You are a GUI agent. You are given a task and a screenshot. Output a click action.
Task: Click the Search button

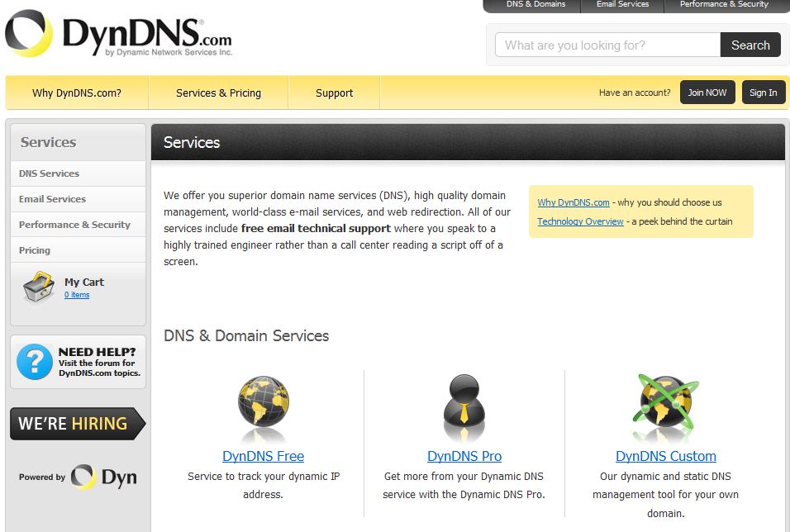tap(750, 45)
